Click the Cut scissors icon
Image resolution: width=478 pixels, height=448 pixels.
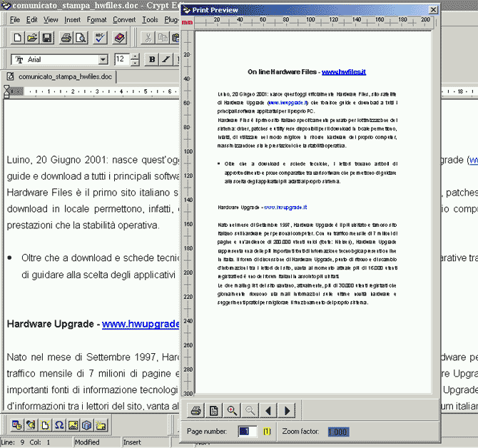pyautogui.click(x=148, y=38)
